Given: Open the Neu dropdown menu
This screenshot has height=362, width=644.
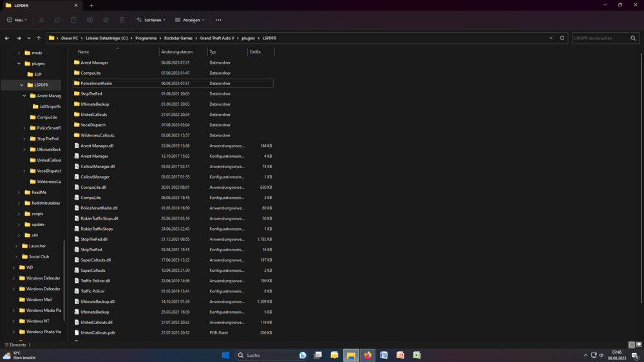Looking at the screenshot, I should point(17,20).
